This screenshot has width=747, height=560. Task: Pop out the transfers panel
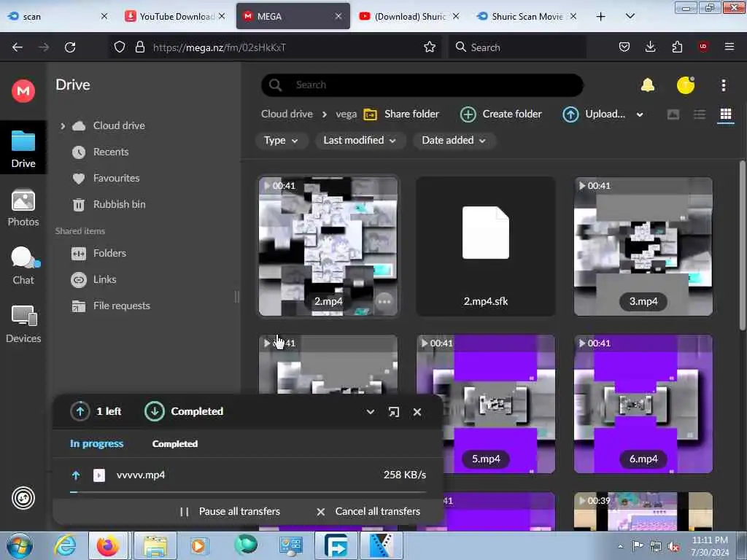click(393, 412)
